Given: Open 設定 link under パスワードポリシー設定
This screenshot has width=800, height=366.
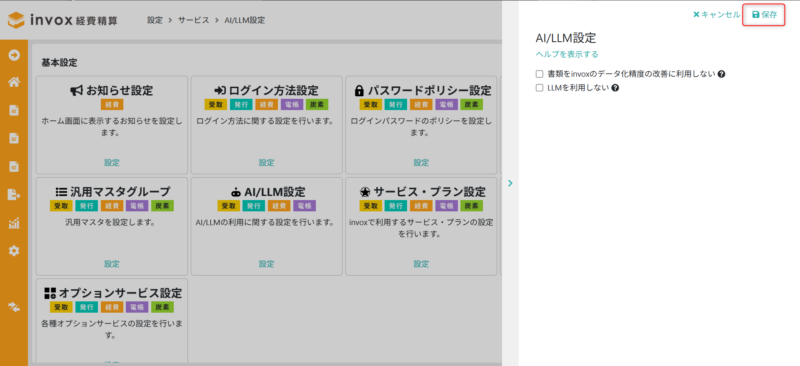Looking at the screenshot, I should 421,163.
